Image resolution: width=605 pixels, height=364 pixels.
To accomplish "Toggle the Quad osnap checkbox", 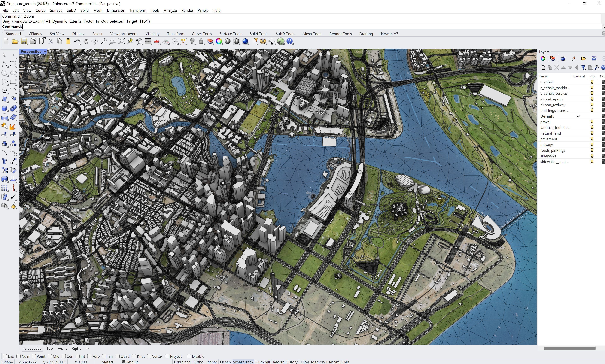I will [x=118, y=356].
